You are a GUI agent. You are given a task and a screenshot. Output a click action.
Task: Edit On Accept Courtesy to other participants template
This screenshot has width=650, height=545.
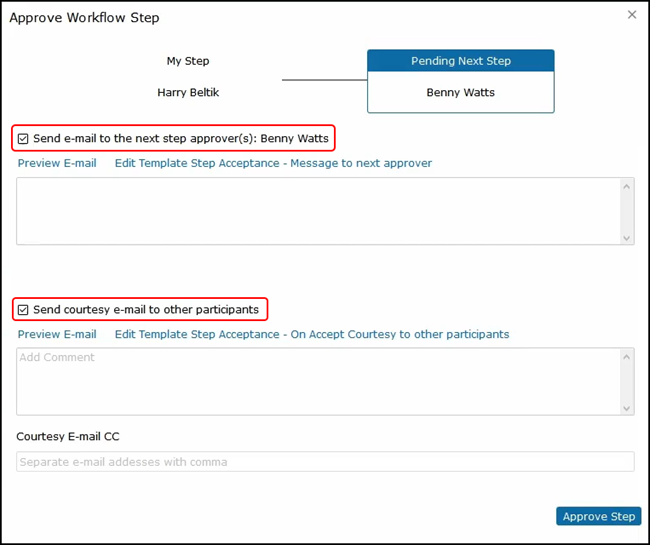tap(311, 334)
